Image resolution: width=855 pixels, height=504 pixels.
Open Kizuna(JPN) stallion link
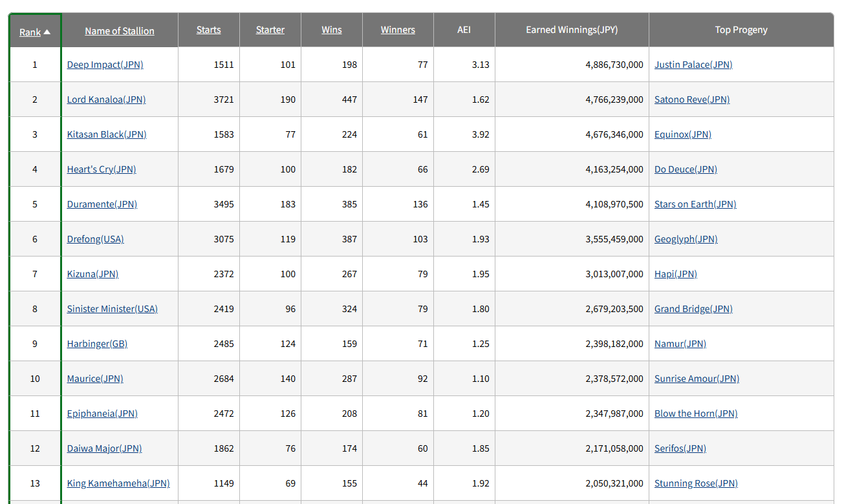coord(93,274)
